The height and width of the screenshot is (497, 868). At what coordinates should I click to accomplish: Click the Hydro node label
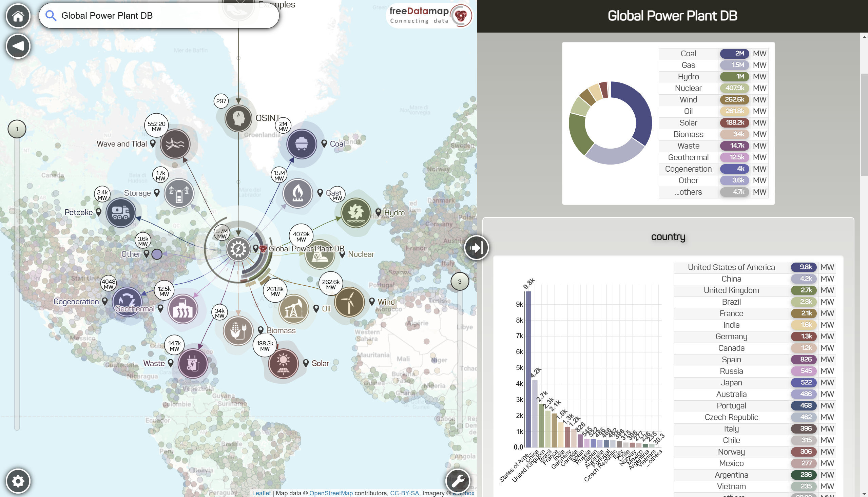click(394, 213)
